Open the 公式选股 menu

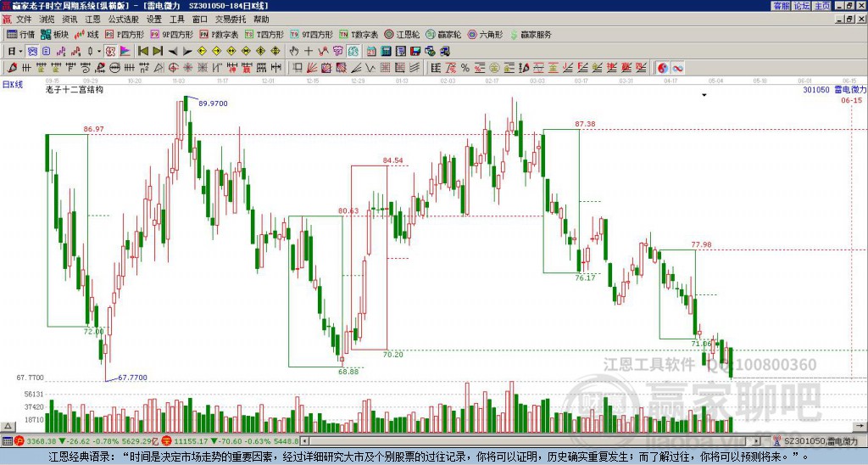(x=124, y=20)
